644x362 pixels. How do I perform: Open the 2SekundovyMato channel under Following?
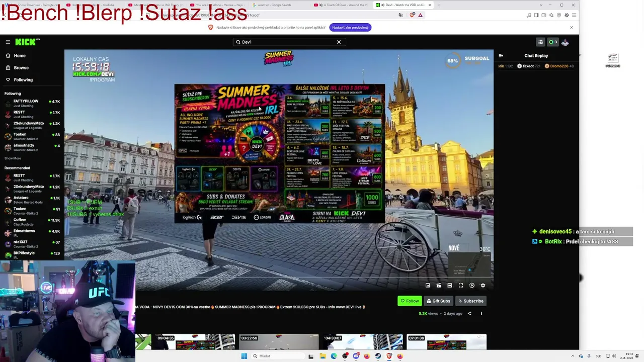click(x=32, y=125)
